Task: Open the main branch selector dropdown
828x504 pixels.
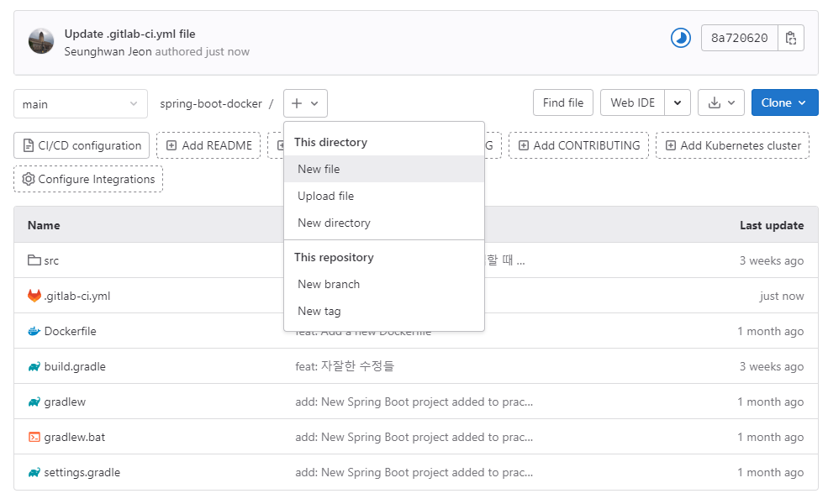Action: (x=80, y=103)
